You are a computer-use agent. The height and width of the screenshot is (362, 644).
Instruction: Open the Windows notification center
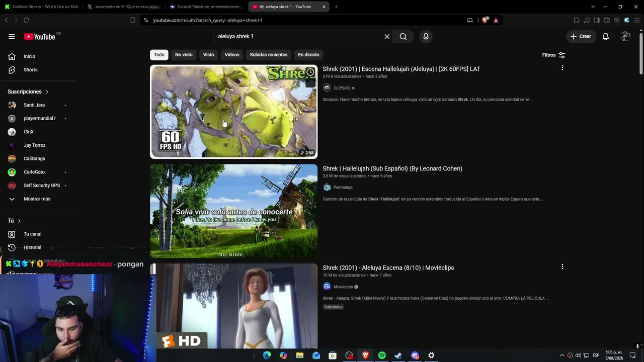[x=633, y=355]
